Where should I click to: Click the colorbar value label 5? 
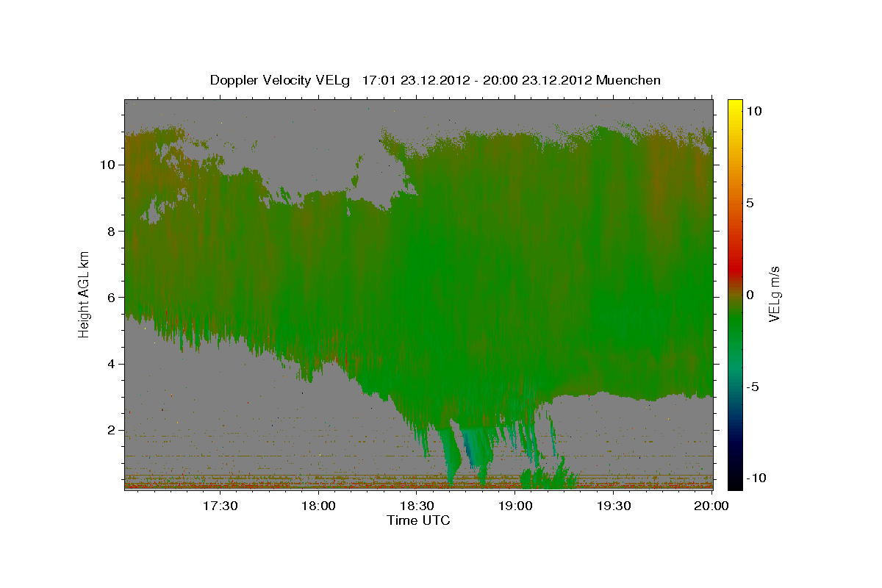tap(750, 203)
